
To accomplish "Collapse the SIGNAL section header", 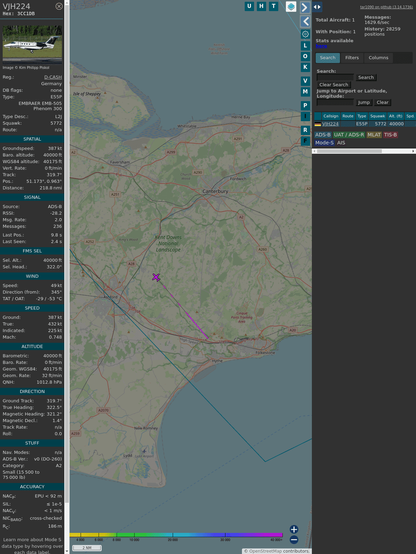I will click(32, 197).
